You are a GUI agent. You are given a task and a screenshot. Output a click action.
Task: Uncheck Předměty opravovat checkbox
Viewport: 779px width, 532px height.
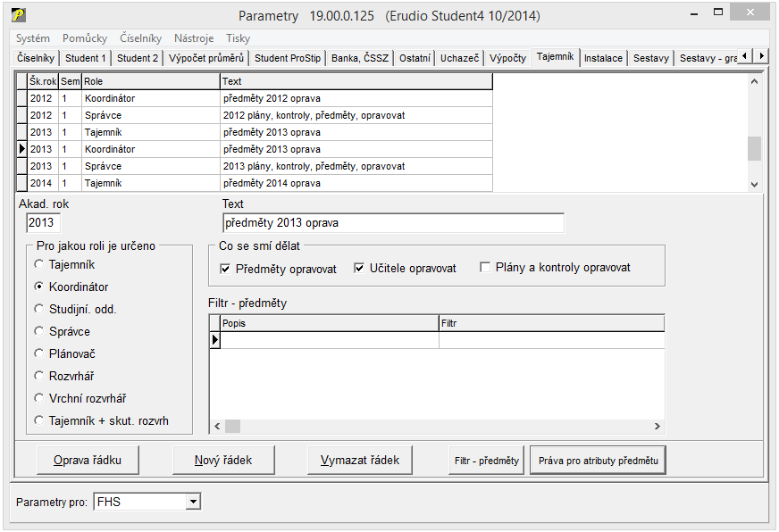[x=225, y=269]
